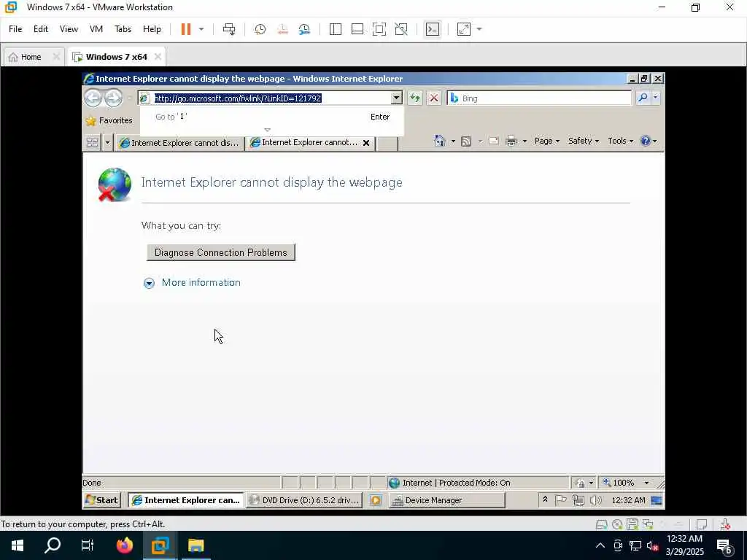Close the active Internet Explorer tab

(366, 143)
